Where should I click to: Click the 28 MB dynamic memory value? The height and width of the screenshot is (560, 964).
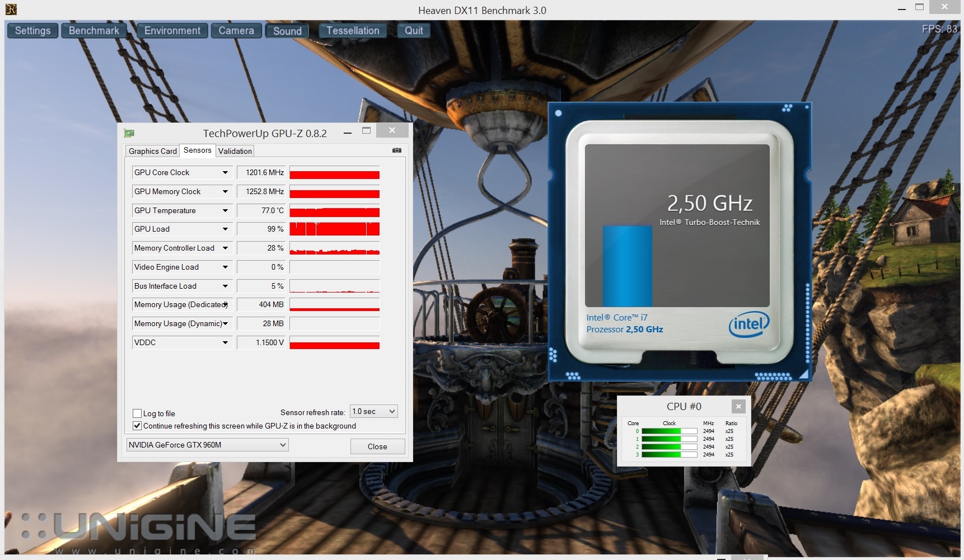click(261, 323)
